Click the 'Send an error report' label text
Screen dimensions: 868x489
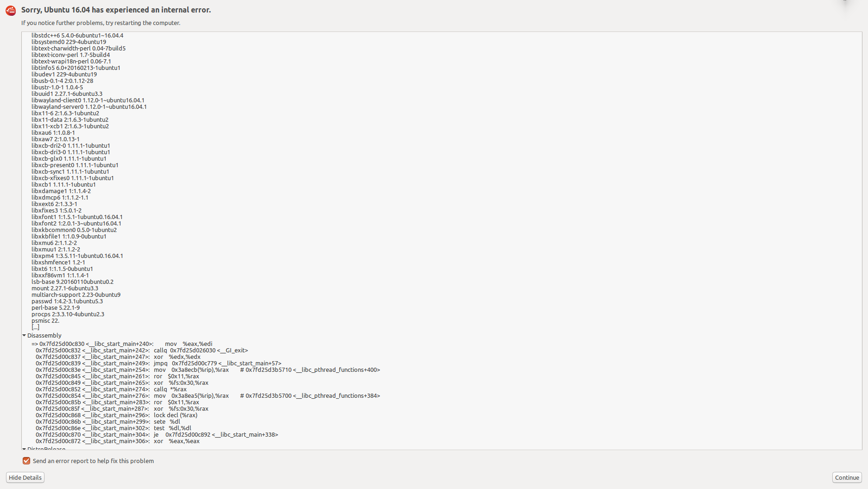(x=93, y=461)
